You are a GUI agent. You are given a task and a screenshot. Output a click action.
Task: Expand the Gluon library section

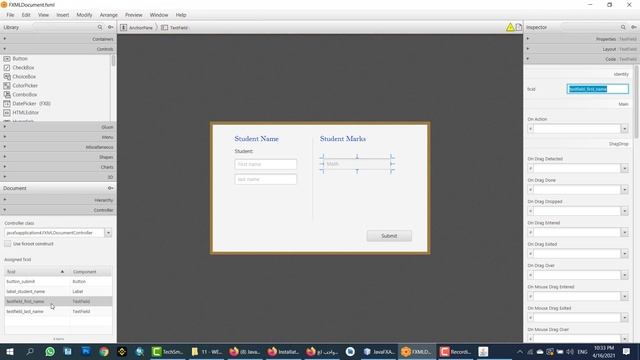coord(58,127)
